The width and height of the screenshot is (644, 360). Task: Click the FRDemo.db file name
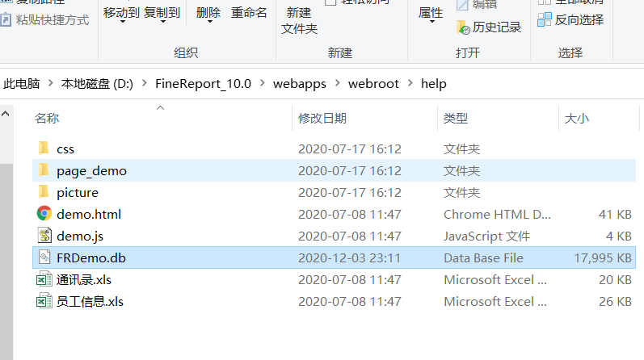click(x=91, y=257)
